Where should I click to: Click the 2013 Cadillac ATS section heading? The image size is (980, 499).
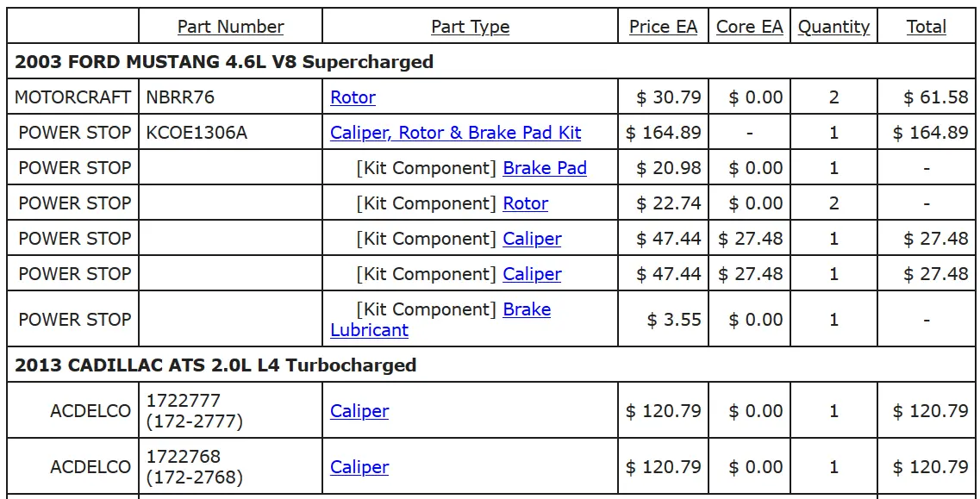(215, 365)
